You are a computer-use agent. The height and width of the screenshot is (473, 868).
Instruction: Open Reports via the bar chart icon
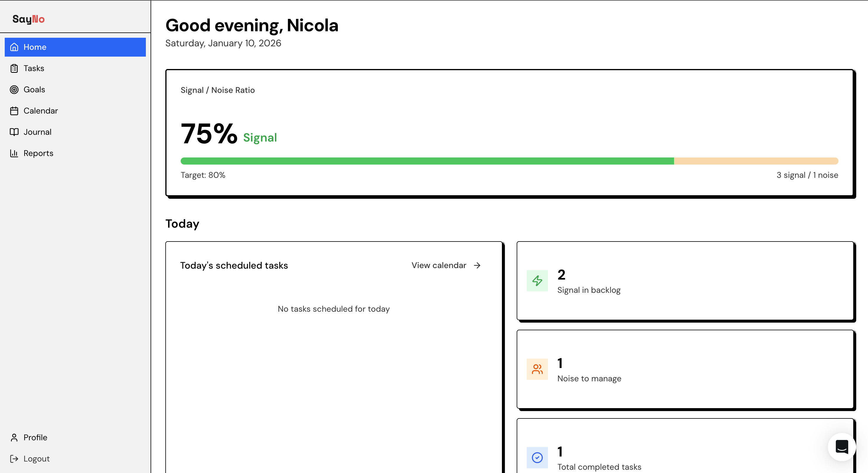point(14,153)
